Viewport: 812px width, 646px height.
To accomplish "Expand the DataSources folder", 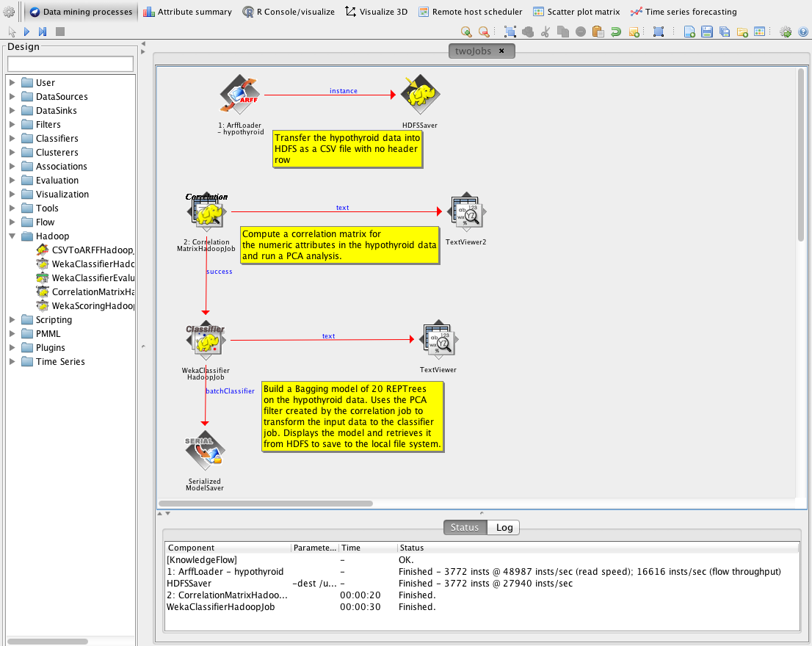I will click(12, 96).
